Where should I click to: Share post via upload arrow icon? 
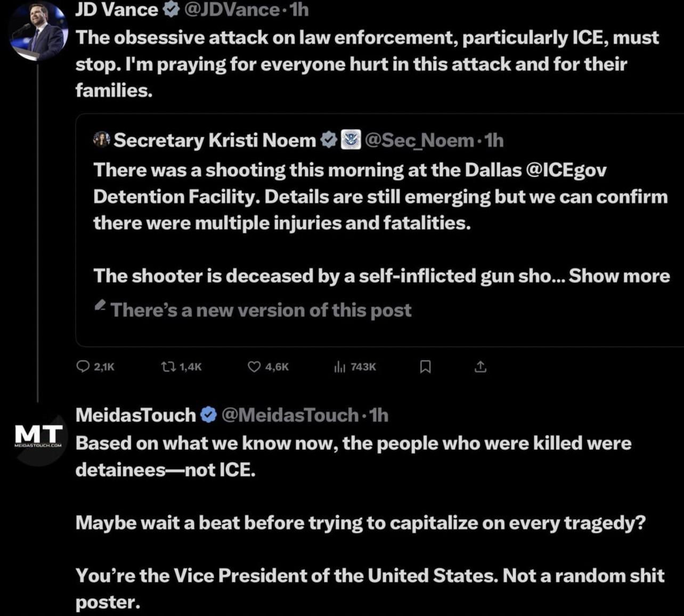480,366
